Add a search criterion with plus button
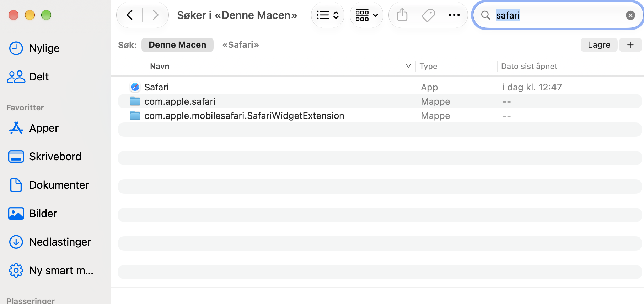 (x=630, y=45)
